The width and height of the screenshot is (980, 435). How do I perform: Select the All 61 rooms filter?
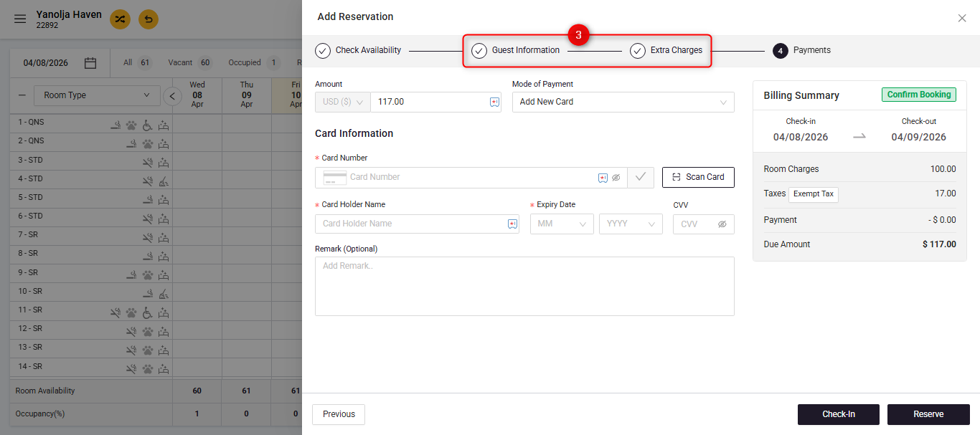[x=137, y=62]
